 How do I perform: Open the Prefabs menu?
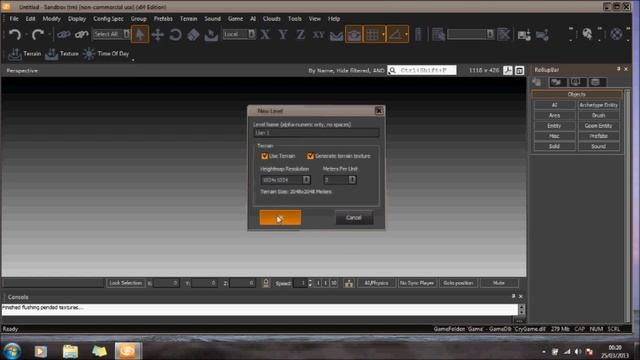coord(163,19)
